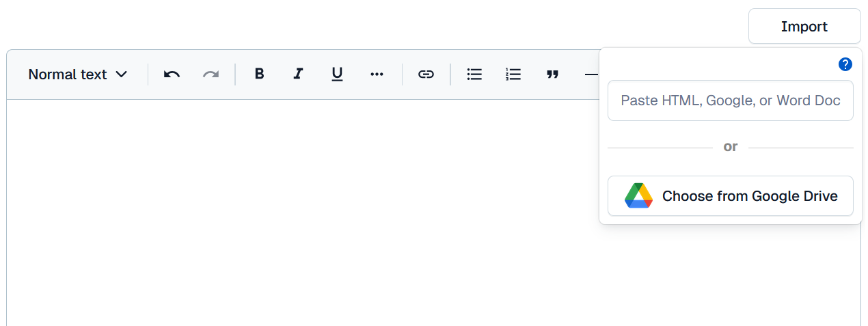Screen dimensions: 868x326
Task: Click inside the empty editor body
Action: click(x=301, y=212)
